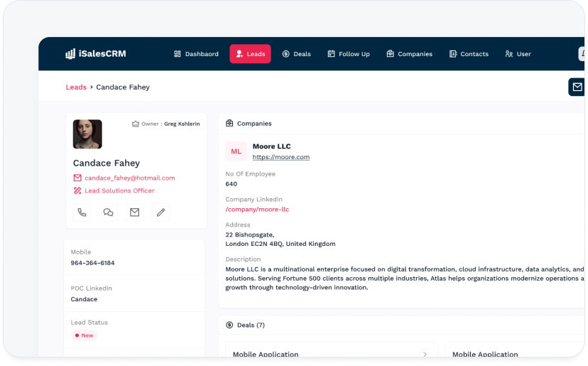Click the Leads breadcrumb link
Screen dimensions: 588x366
[x=76, y=87]
